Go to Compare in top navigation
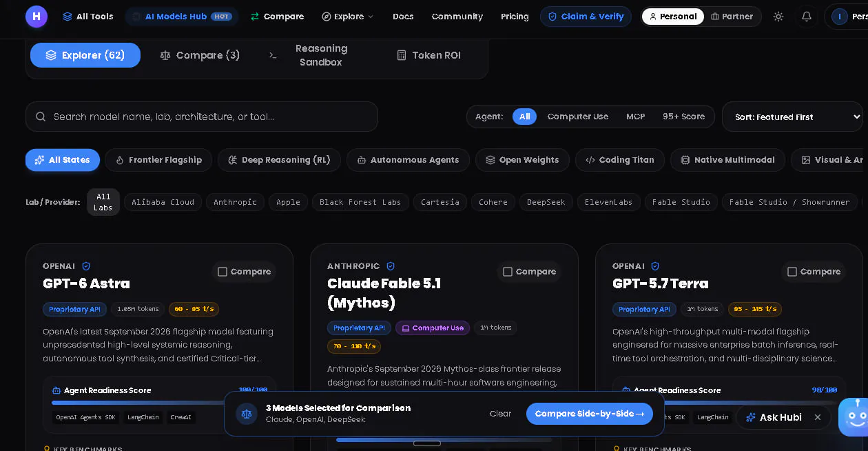 click(x=277, y=17)
